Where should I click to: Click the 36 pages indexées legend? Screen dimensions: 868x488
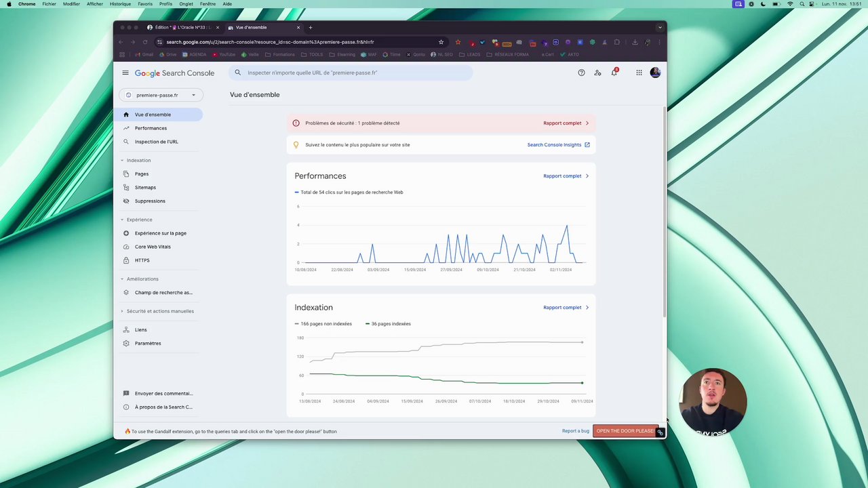click(x=388, y=324)
